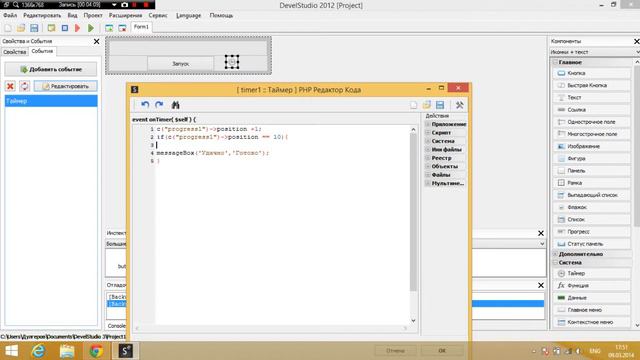Click the Windows Start button
The image size is (640, 360).
pyautogui.click(x=11, y=351)
